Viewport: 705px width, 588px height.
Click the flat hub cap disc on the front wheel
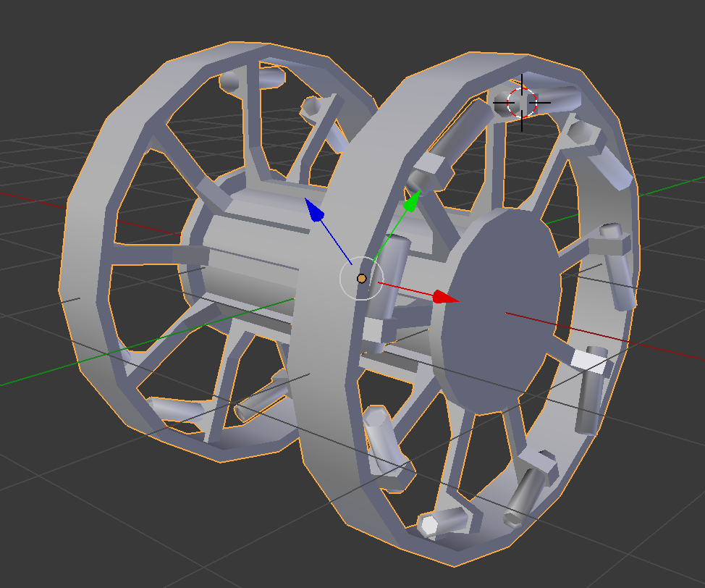click(502, 311)
